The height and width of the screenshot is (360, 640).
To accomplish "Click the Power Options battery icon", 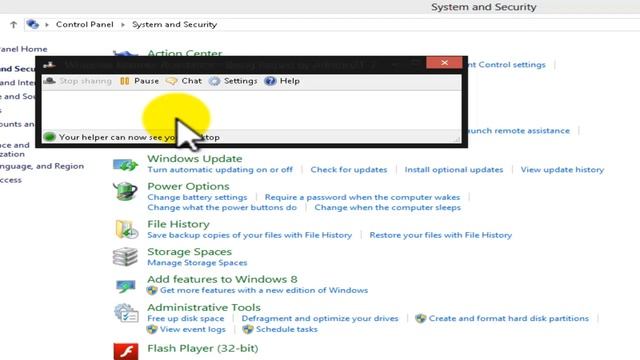I will (125, 191).
